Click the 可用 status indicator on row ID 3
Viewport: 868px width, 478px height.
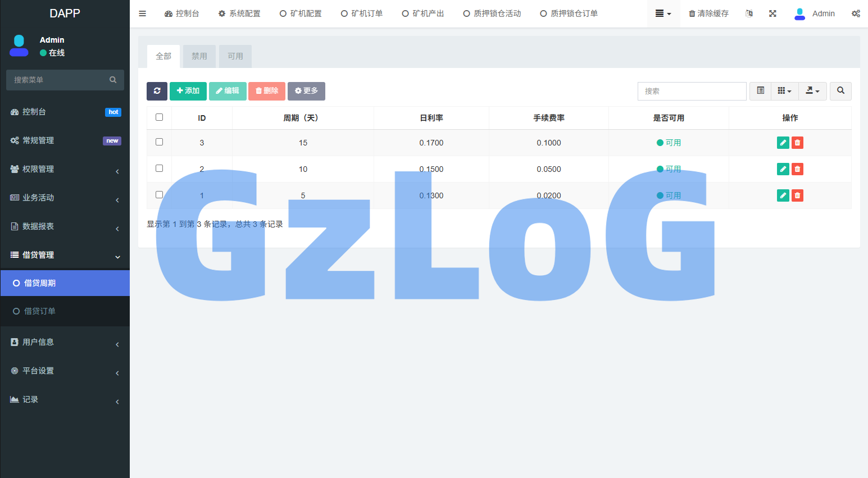(669, 142)
